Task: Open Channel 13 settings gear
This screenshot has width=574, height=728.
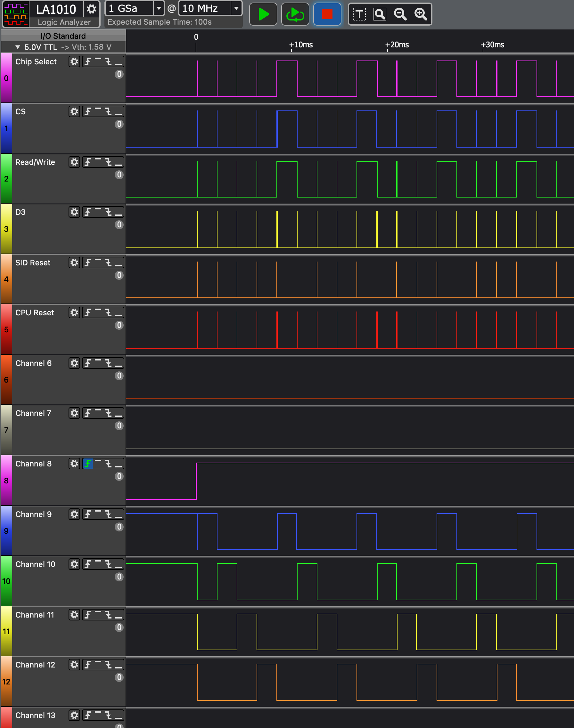Action: pos(74,715)
